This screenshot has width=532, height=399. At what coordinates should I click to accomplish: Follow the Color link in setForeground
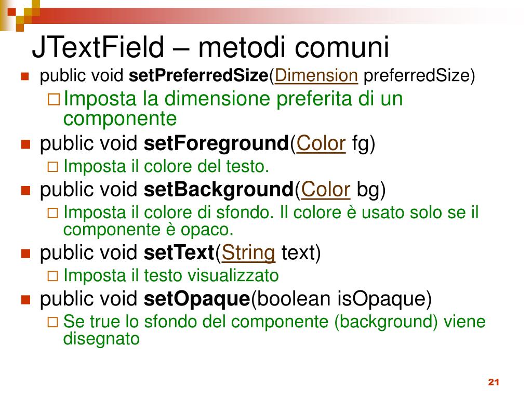point(321,143)
